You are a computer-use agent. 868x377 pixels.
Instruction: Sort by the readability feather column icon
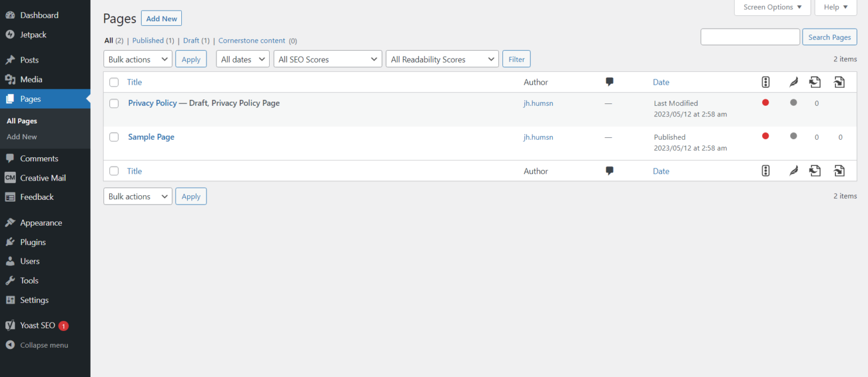[x=793, y=82]
